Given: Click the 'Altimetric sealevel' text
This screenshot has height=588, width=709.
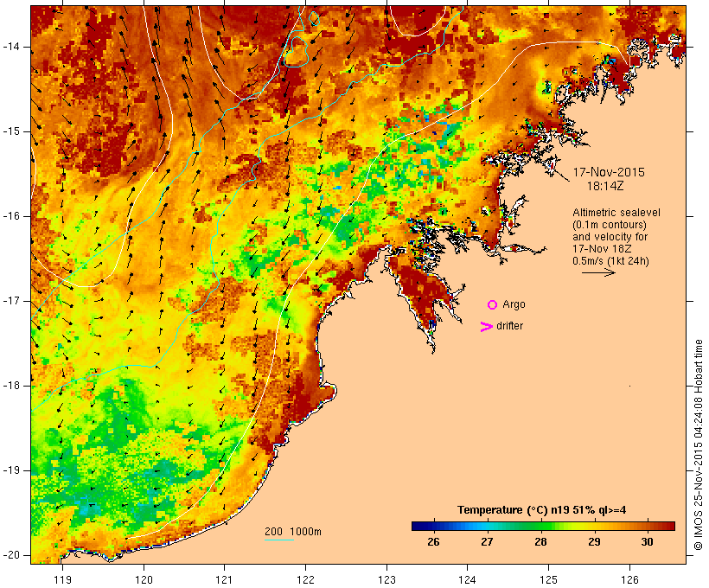Looking at the screenshot, I should coord(616,213).
